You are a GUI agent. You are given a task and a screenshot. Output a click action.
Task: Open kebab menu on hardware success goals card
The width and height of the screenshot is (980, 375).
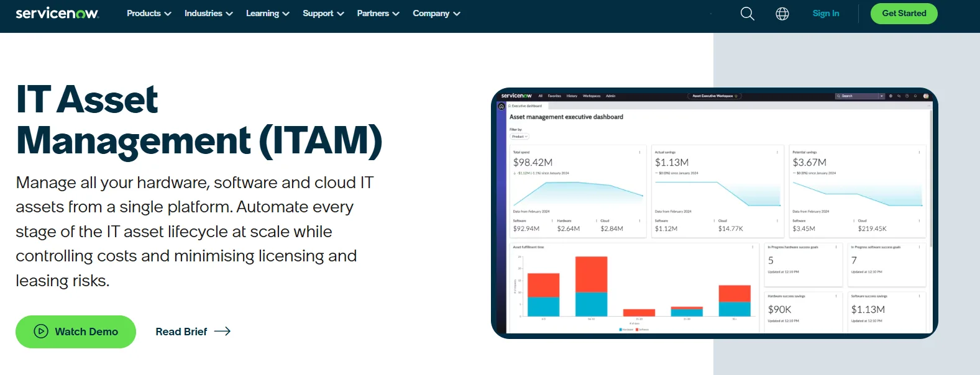click(836, 247)
